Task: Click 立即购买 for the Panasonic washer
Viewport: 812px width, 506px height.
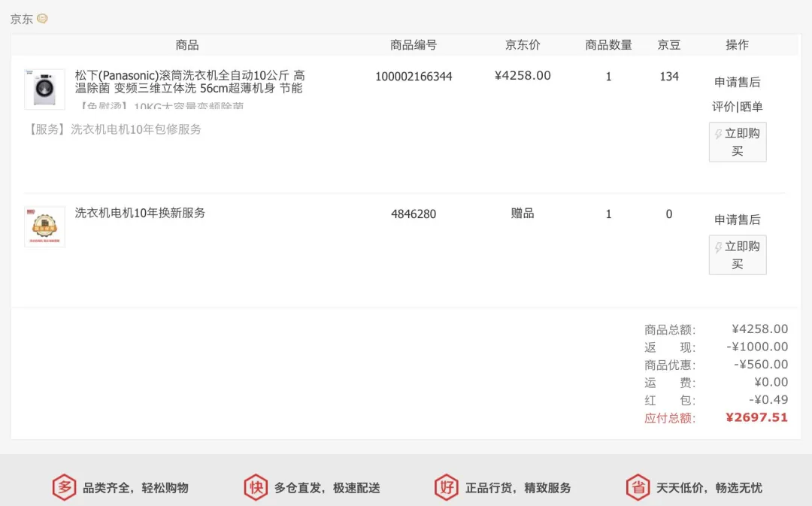Action: coord(738,142)
